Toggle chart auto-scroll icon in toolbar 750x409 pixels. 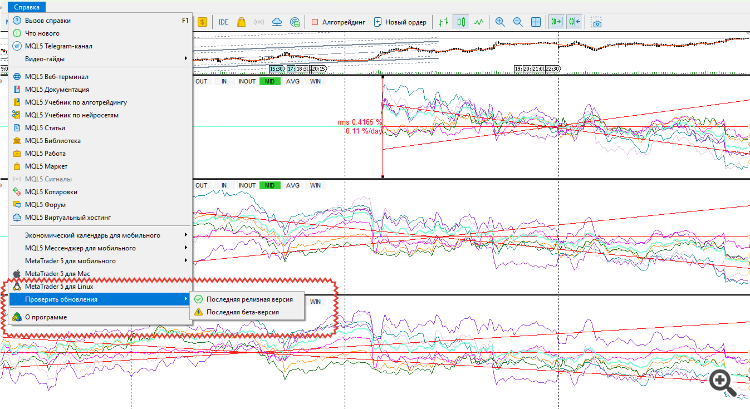[x=557, y=21]
